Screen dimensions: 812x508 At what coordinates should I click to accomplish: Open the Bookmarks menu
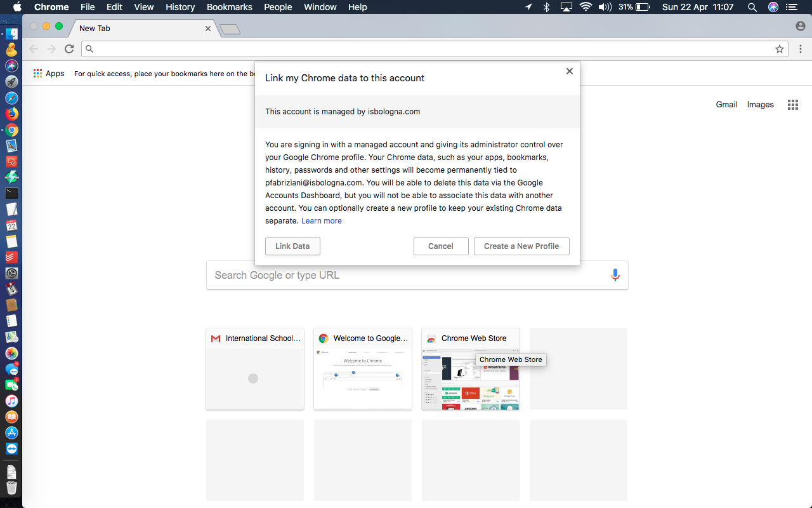(x=230, y=7)
